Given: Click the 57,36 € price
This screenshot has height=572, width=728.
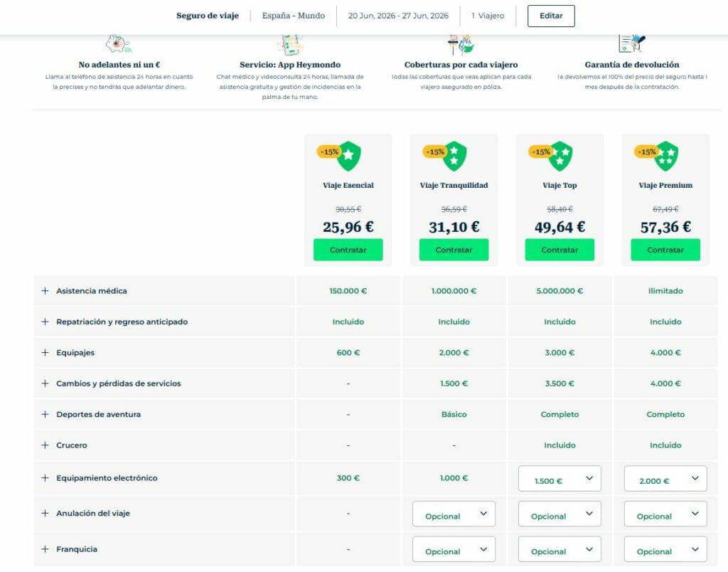Looking at the screenshot, I should click(665, 227).
